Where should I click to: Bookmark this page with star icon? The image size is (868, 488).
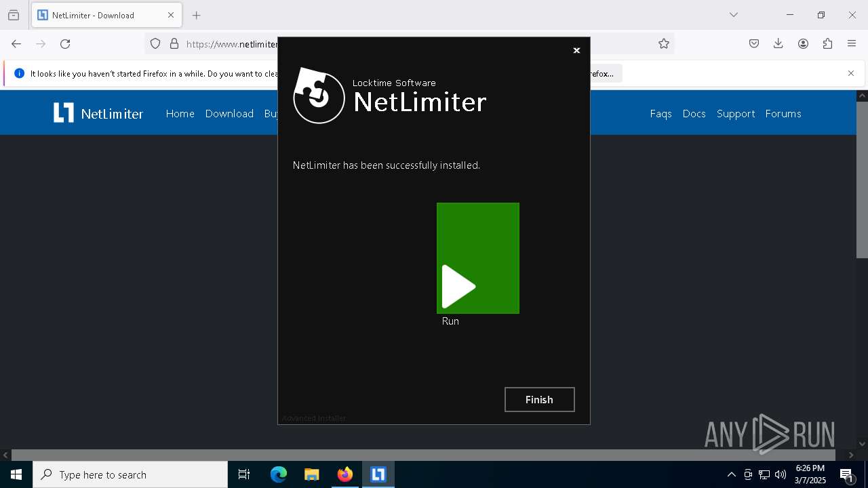coord(664,44)
